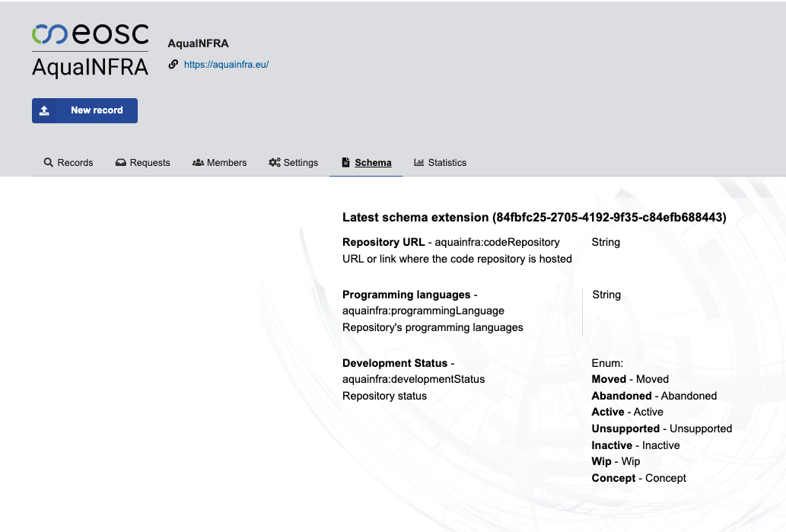Image resolution: width=786 pixels, height=532 pixels.
Task: Click the magnifier icon on Records tab
Action: click(48, 162)
